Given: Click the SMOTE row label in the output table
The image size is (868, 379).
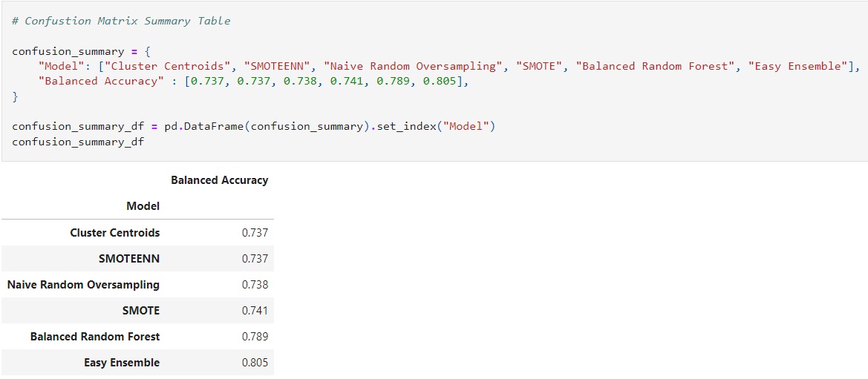Looking at the screenshot, I should (x=140, y=311).
